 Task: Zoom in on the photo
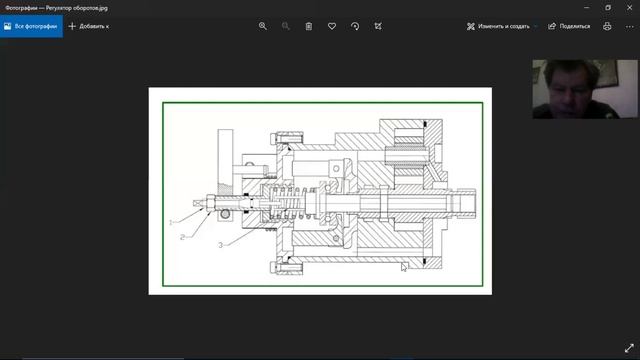click(x=262, y=26)
